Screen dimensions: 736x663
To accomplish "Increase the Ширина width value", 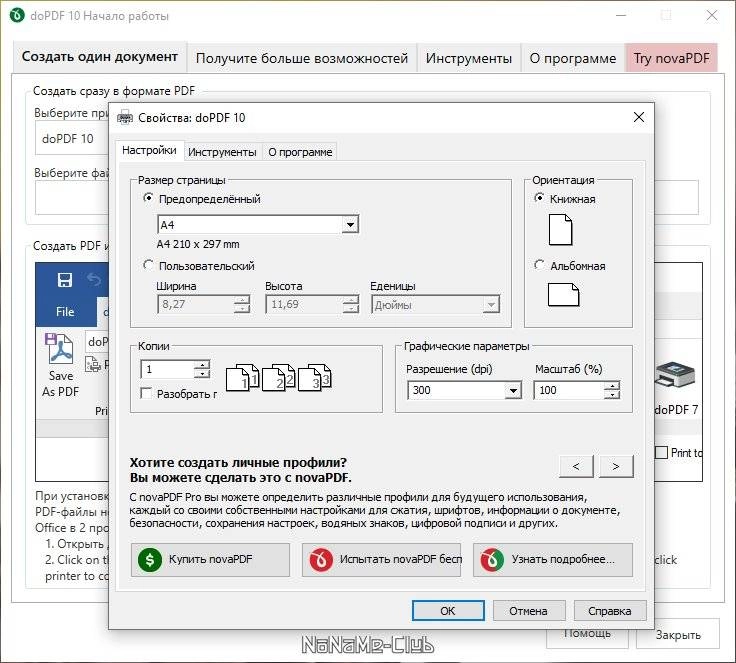I will click(242, 300).
